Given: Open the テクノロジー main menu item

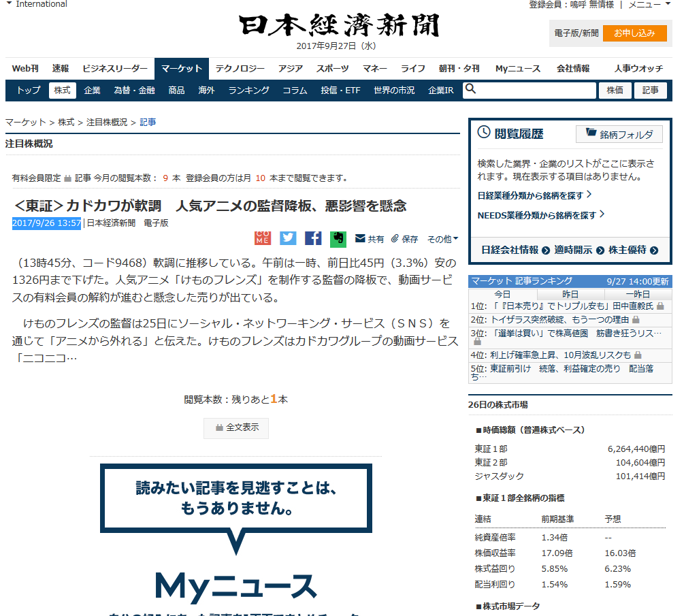Looking at the screenshot, I should tap(240, 69).
